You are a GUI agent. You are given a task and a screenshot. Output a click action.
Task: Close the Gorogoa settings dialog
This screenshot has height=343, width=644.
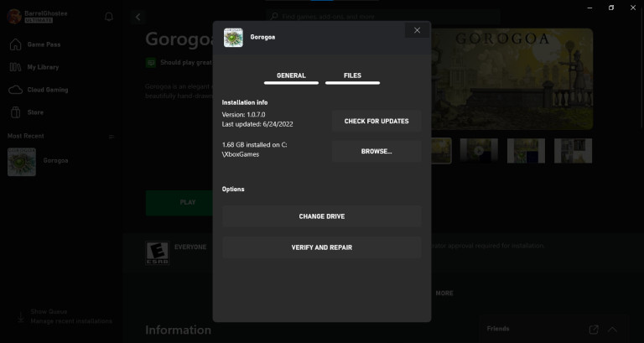[x=417, y=31]
